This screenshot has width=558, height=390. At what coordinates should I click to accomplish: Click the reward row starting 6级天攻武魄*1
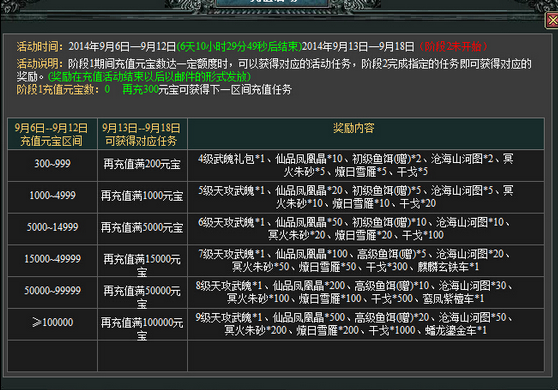coord(365,228)
